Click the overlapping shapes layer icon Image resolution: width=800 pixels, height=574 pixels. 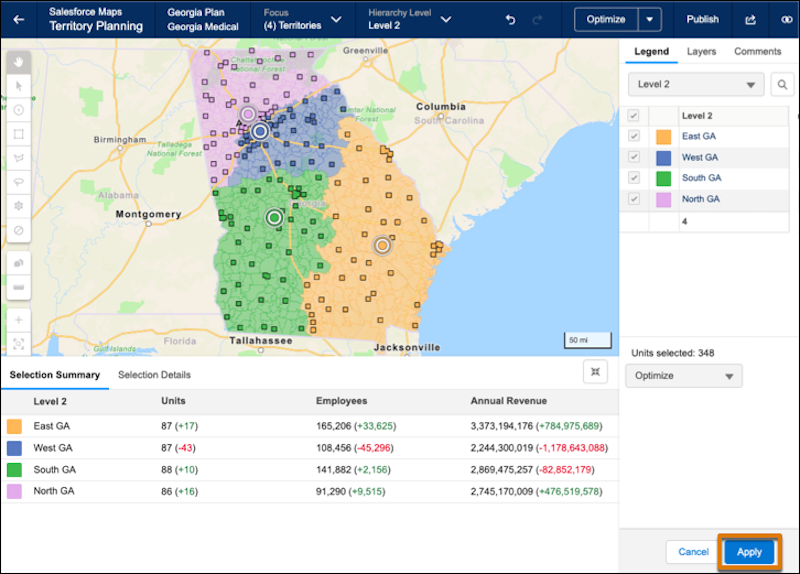coord(19,263)
